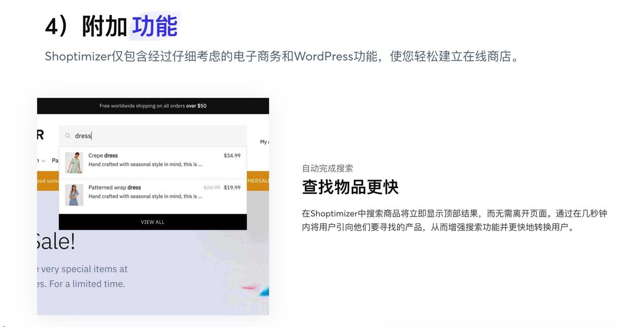This screenshot has width=644, height=327.
Task: Select the "Crepe dress" search result title
Action: click(x=103, y=156)
